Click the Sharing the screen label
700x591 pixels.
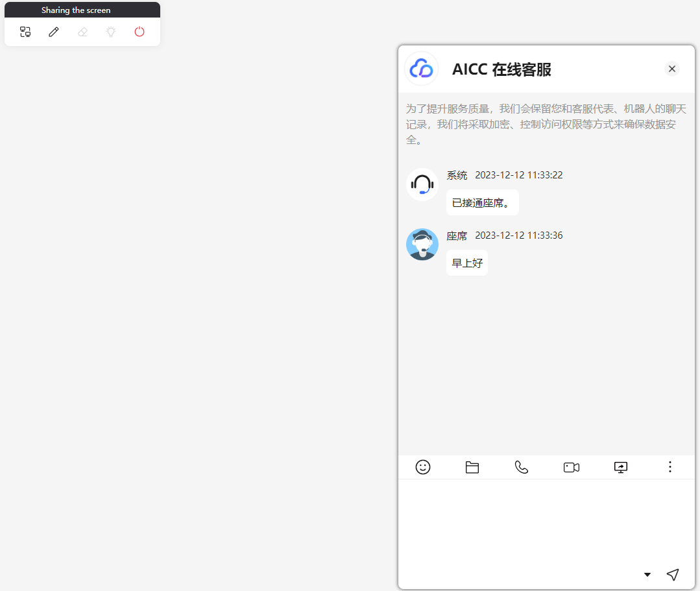click(76, 10)
